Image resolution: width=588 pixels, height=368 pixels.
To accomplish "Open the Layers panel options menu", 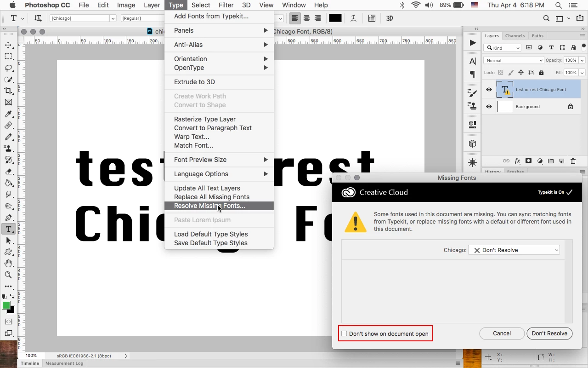I will 583,36.
